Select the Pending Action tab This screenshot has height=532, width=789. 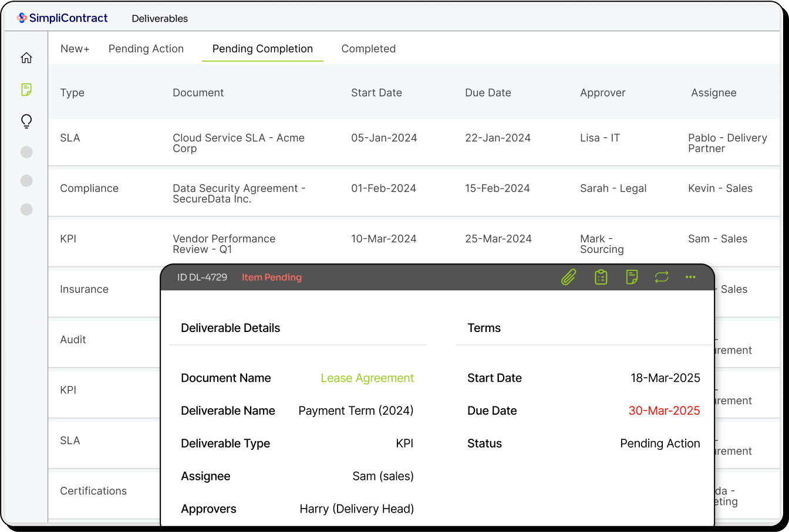pyautogui.click(x=146, y=49)
